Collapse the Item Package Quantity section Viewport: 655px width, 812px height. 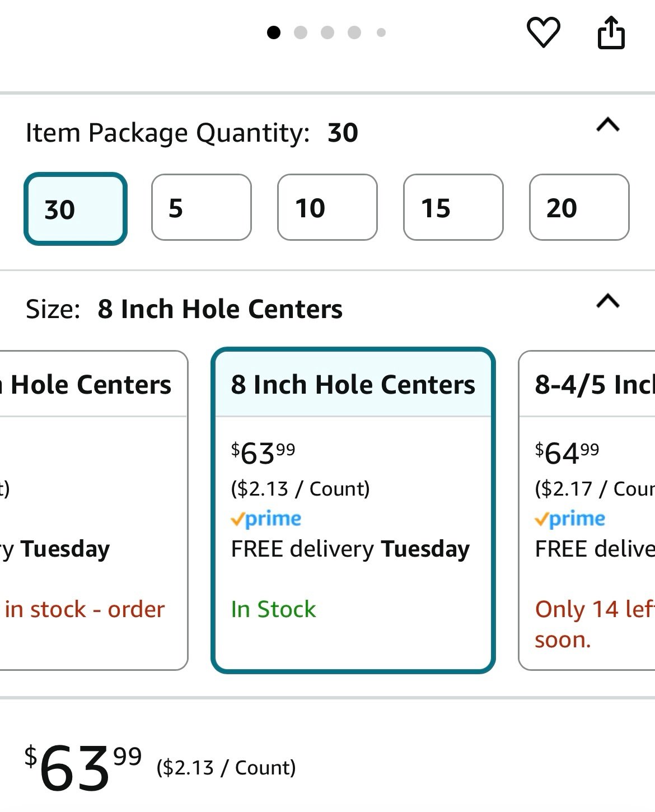point(608,124)
